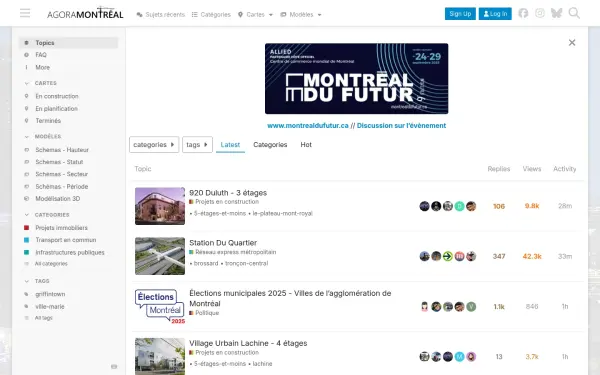Open first avatar in Élections municipales row
600x375 pixels.
tap(424, 307)
